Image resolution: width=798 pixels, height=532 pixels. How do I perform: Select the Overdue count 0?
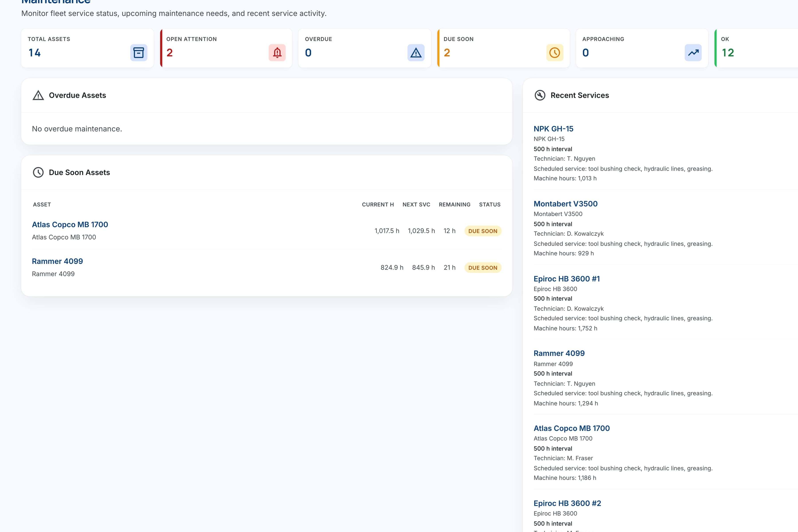308,53
